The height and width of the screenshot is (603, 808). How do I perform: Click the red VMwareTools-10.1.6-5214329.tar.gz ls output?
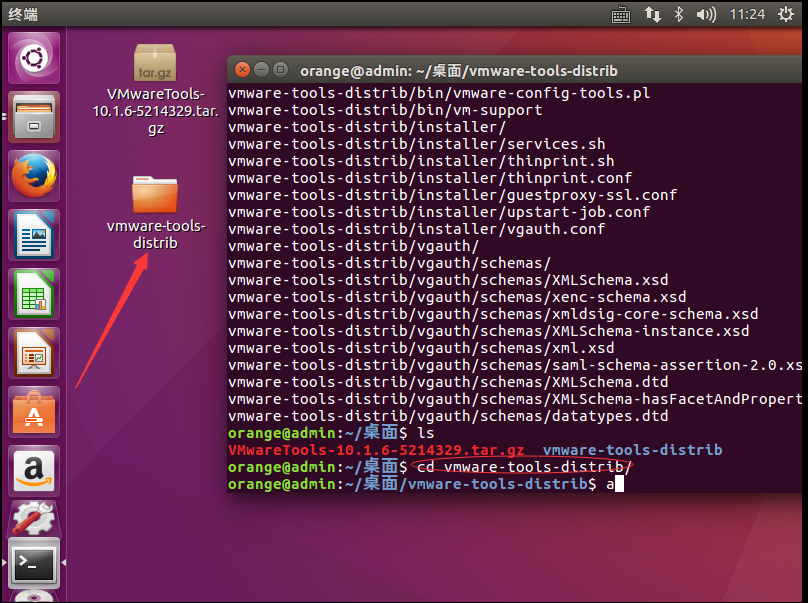[376, 450]
